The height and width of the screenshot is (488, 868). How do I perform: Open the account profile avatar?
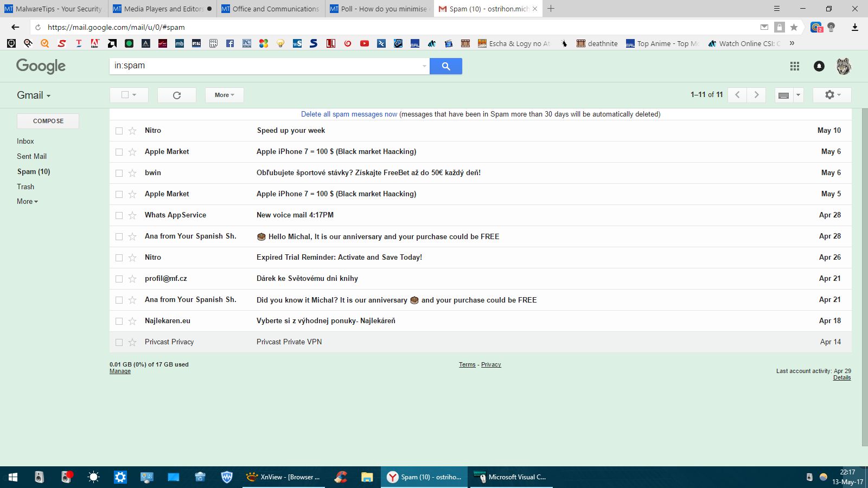pyautogui.click(x=844, y=66)
